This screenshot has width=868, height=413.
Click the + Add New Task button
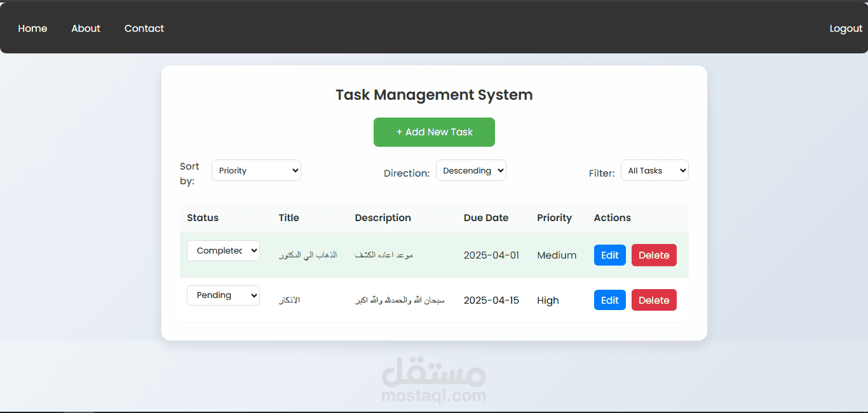[434, 132]
